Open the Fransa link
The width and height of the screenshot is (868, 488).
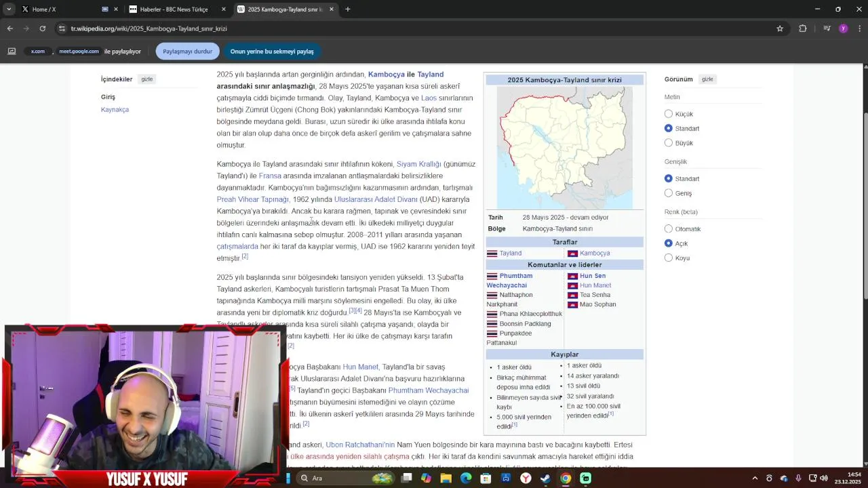tap(270, 176)
